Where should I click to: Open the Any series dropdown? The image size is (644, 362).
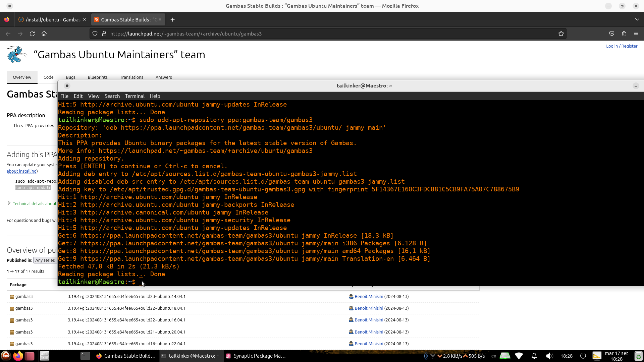click(x=45, y=260)
